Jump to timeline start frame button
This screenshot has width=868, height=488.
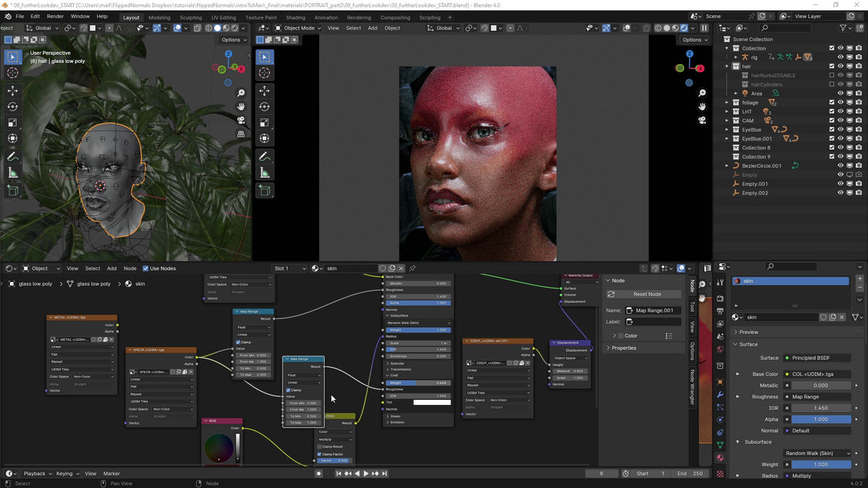click(338, 474)
